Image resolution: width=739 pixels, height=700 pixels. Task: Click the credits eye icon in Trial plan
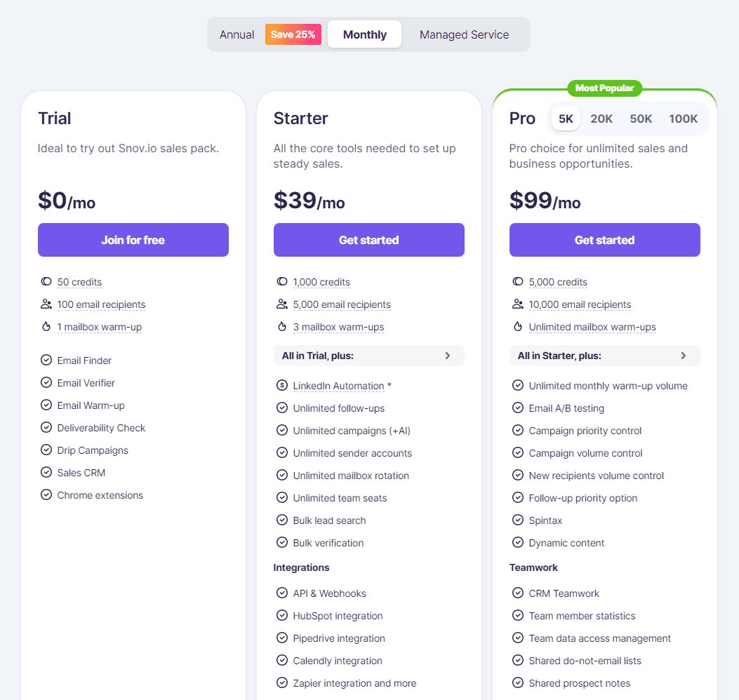click(x=45, y=282)
